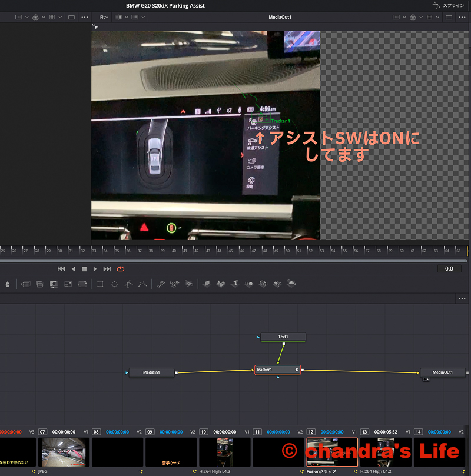Image resolution: width=471 pixels, height=476 pixels.
Task: Toggle right viewer layout icon
Action: pos(396,17)
